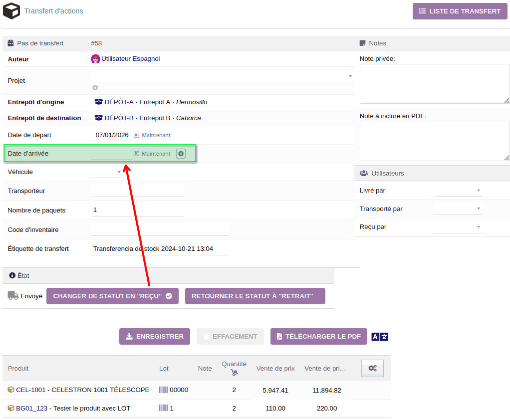Expand the Transporté par dropdown
The width and height of the screenshot is (510, 420).
[459, 209]
